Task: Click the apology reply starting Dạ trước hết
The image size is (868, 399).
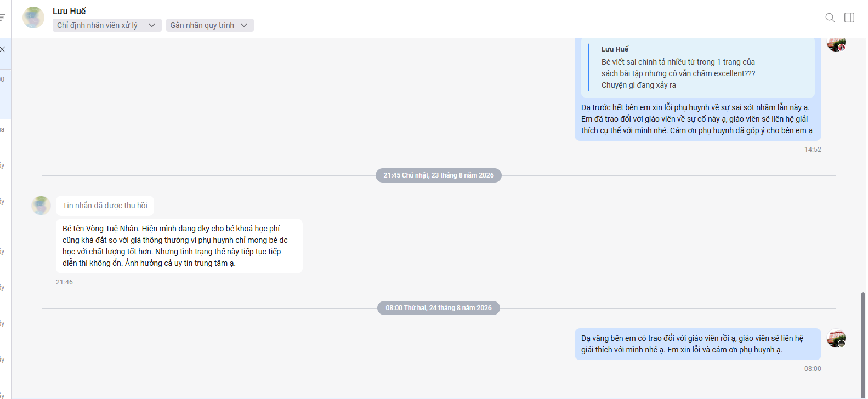Action: coord(697,119)
